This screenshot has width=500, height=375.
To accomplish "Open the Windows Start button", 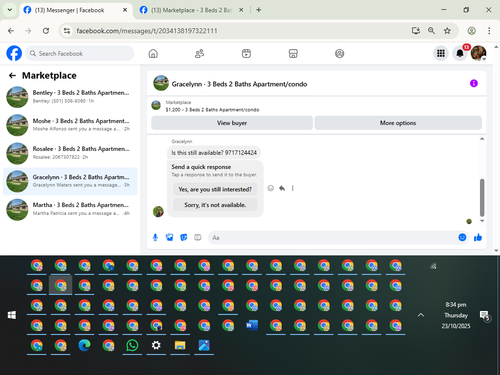I will click(x=12, y=315).
